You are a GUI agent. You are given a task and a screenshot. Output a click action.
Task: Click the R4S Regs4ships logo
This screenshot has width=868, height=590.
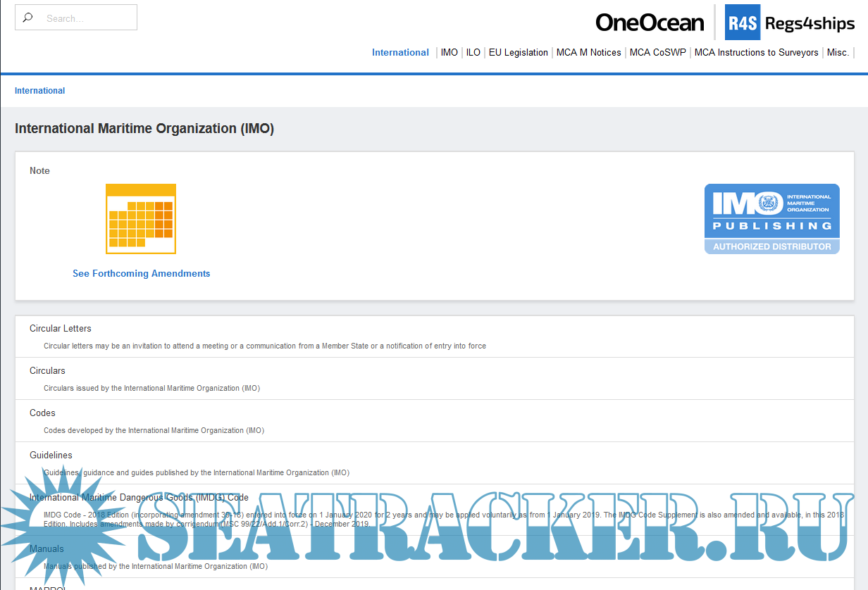coord(790,23)
